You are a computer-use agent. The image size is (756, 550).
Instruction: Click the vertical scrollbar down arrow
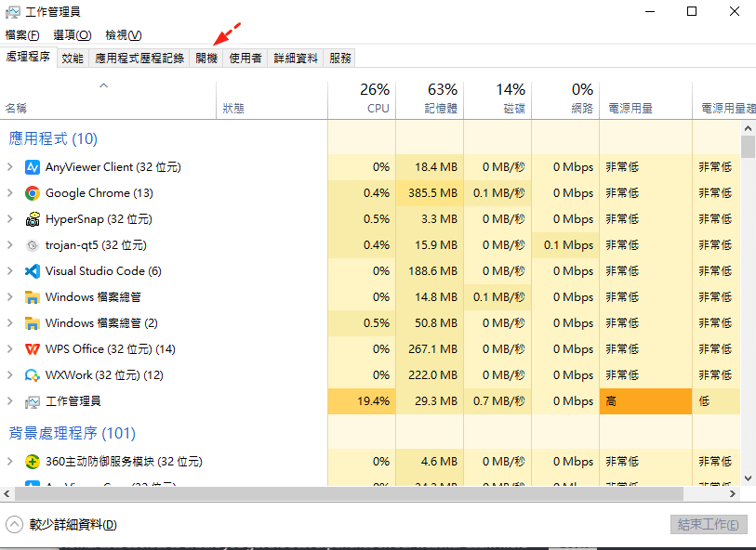click(748, 478)
